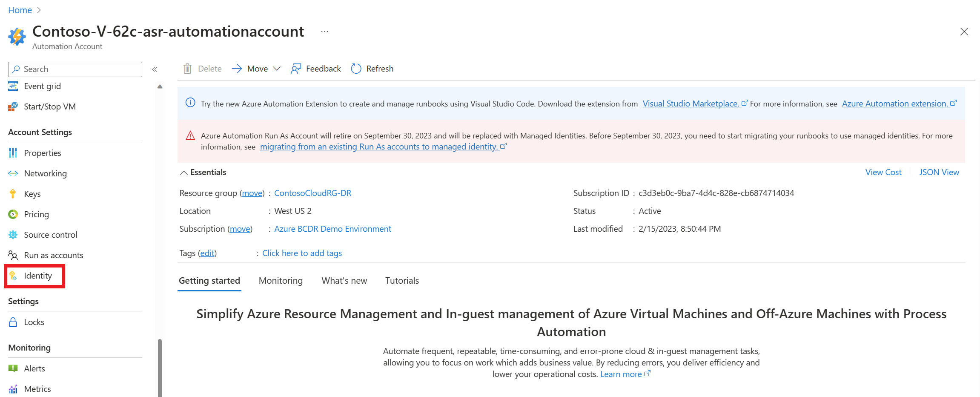Screen dimensions: 980x397
Task: Open the ContosoCloudRG-DR resource group link
Action: pyautogui.click(x=312, y=193)
